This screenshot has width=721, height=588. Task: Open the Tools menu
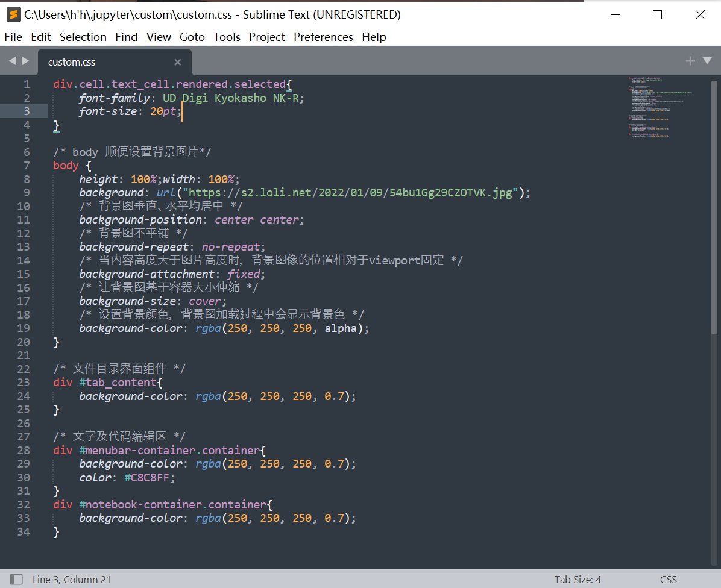point(227,37)
